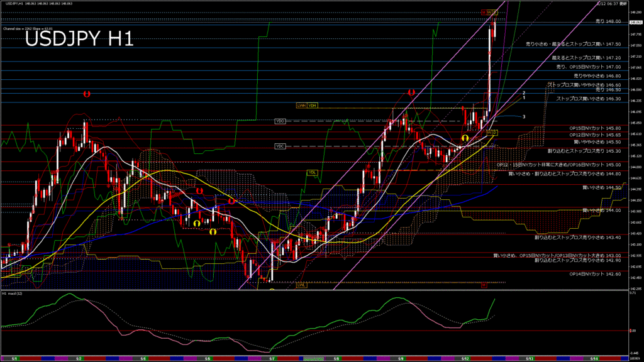644x362 pixels.
Task: Select the YDO level tag
Action: (280, 121)
